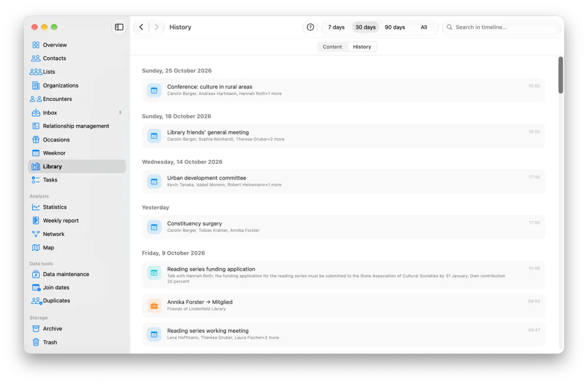588x385 pixels.
Task: Open the Organizations building icon
Action: pos(36,85)
